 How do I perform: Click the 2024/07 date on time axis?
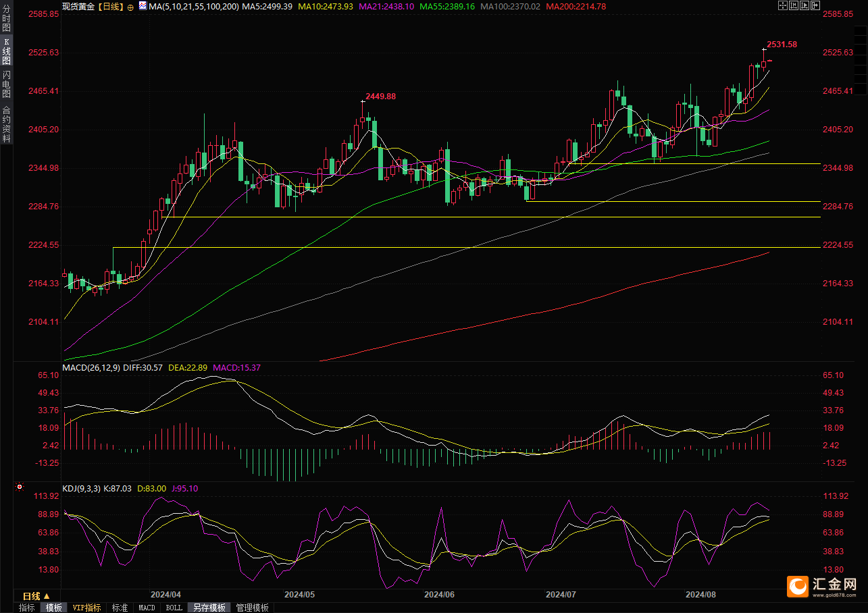tap(561, 595)
